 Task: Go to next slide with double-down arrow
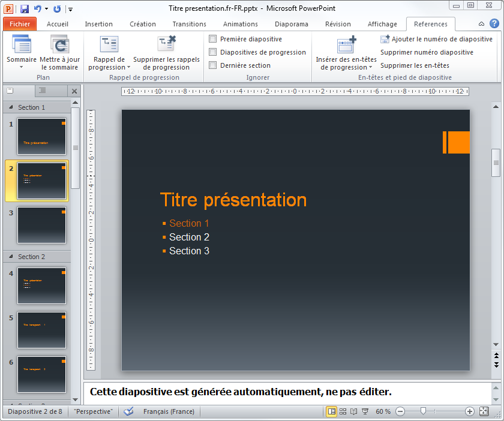click(496, 365)
